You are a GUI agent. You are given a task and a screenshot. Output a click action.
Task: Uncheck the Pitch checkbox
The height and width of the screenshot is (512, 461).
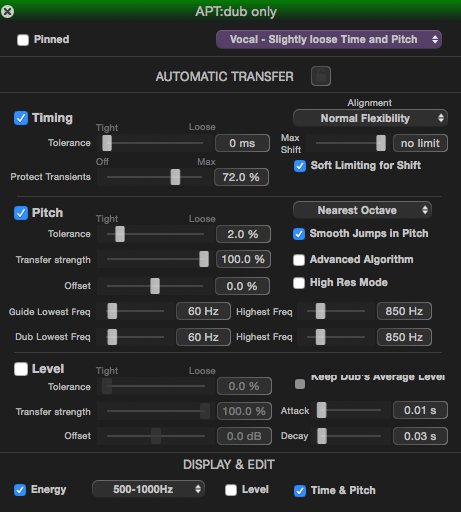tap(21, 213)
